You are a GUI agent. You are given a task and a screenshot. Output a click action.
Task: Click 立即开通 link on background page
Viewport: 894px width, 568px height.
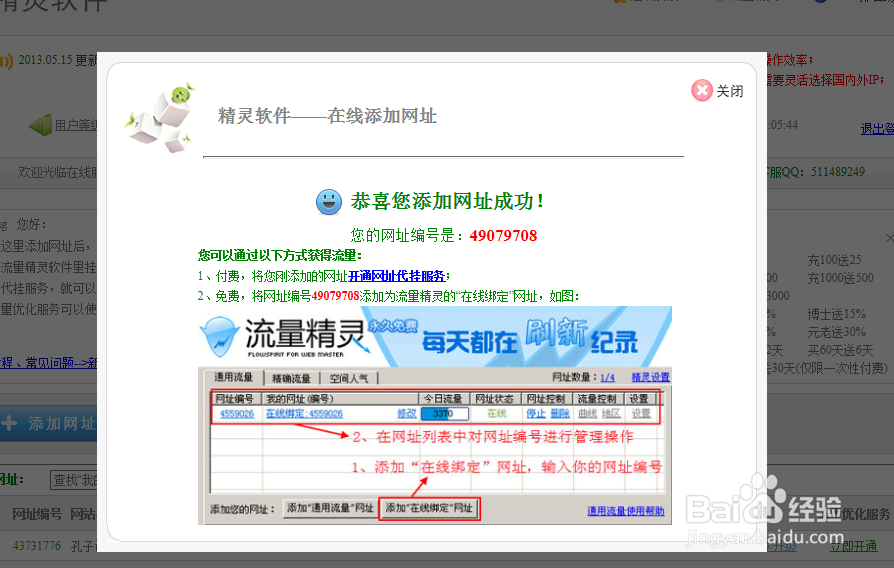click(x=854, y=546)
